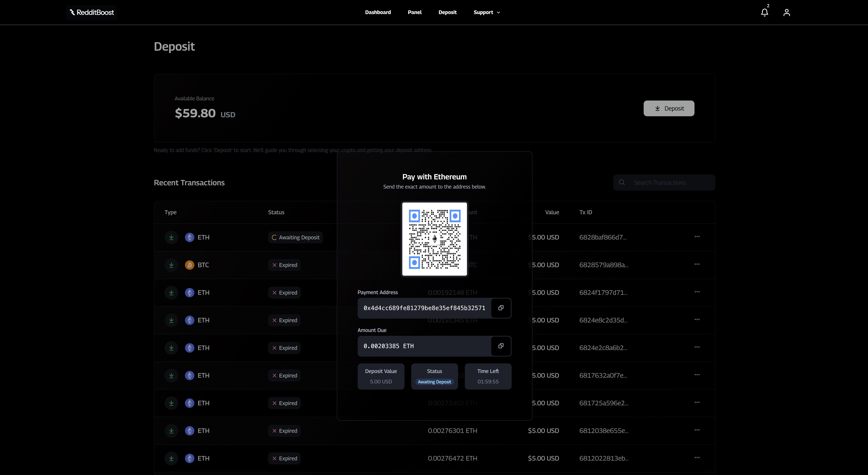
Task: Open options for transaction 6812022813eb
Action: click(x=697, y=458)
